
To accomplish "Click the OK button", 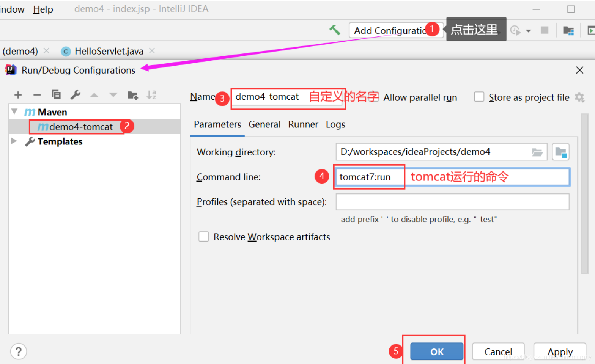I will [x=437, y=351].
